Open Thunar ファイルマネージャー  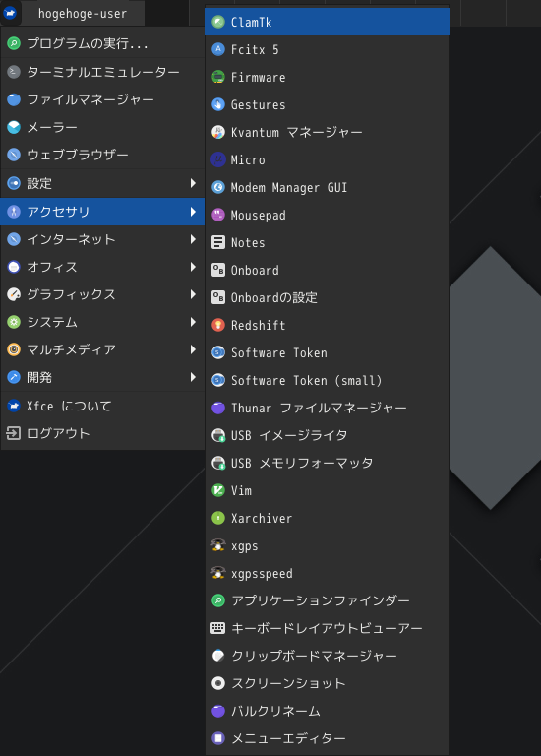[x=327, y=408]
